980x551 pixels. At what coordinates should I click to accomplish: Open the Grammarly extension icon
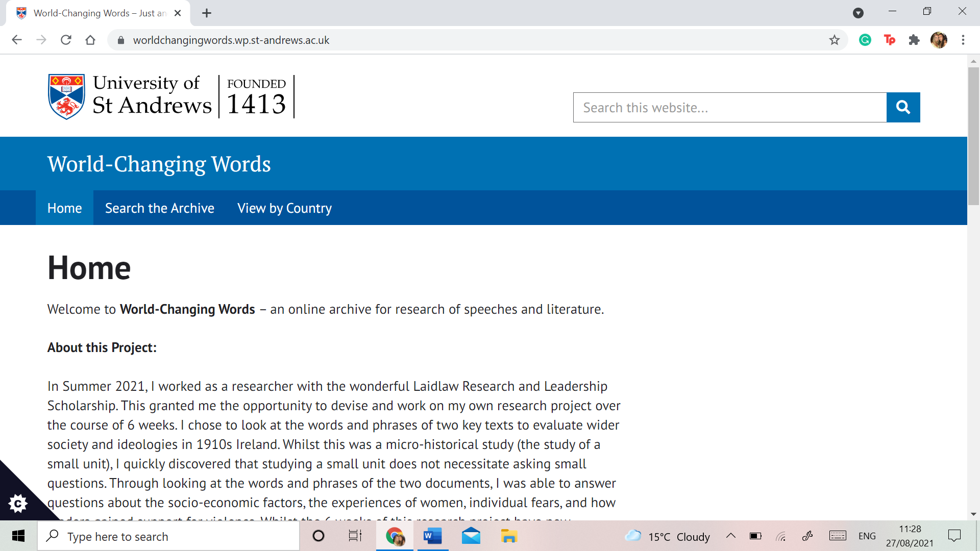click(x=865, y=40)
